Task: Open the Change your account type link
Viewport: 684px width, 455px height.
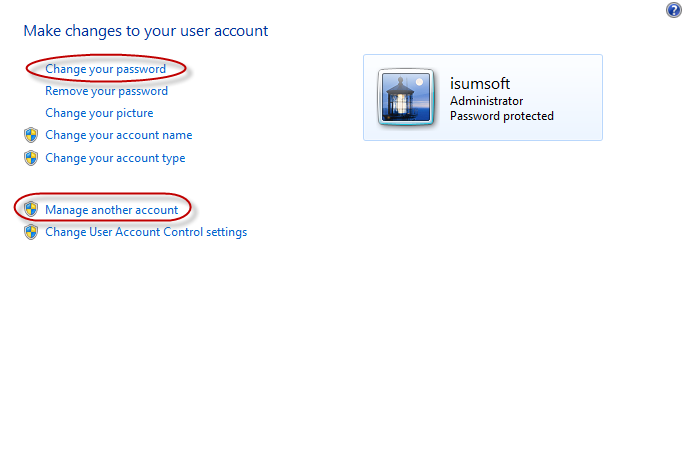Action: [x=115, y=158]
